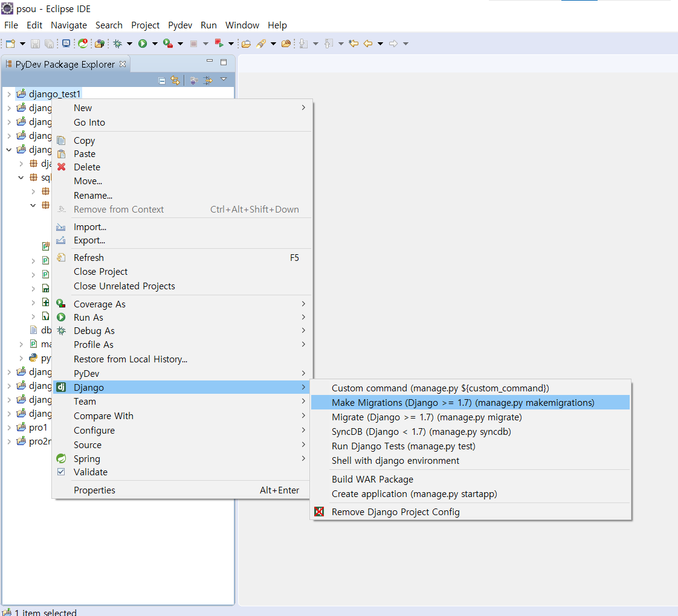
Task: Open the Spring Boot dashboard icon
Action: click(x=83, y=43)
